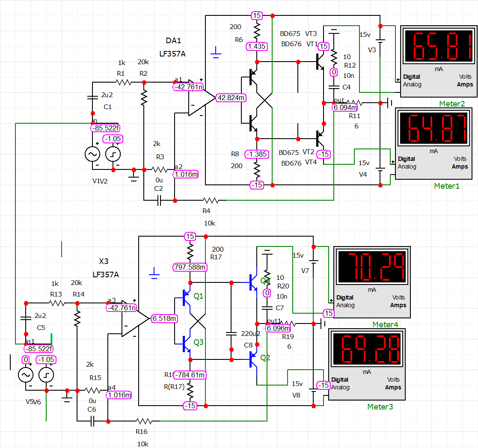Switch Meter4 to Analog mode
Viewport: 478px width, 448px height.
[345, 305]
